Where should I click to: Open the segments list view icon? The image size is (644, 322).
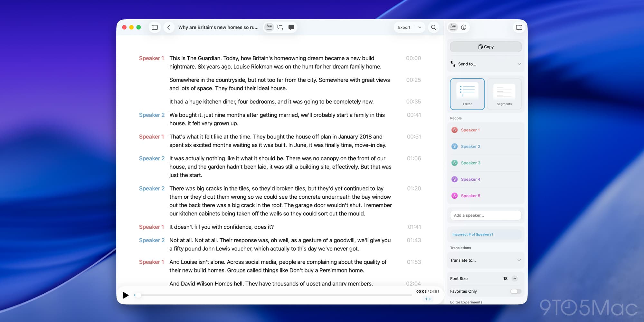pos(280,27)
